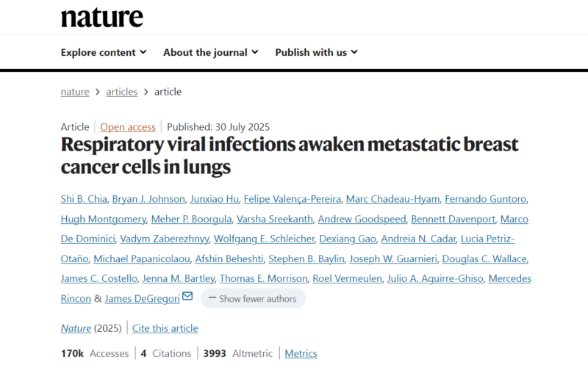Click the email envelope icon beside James DeGregori
Image resolution: width=588 pixels, height=384 pixels.
[187, 297]
